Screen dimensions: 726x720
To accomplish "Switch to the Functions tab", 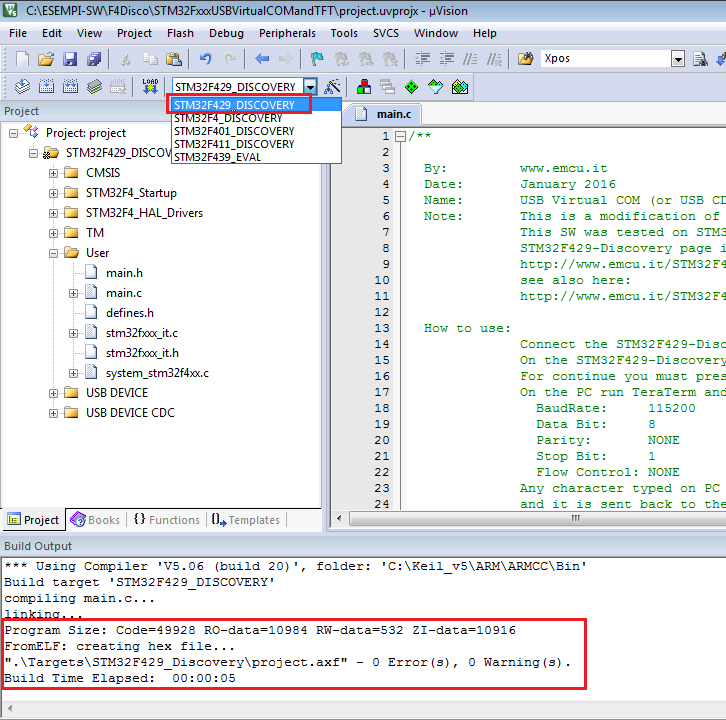I will point(167,520).
